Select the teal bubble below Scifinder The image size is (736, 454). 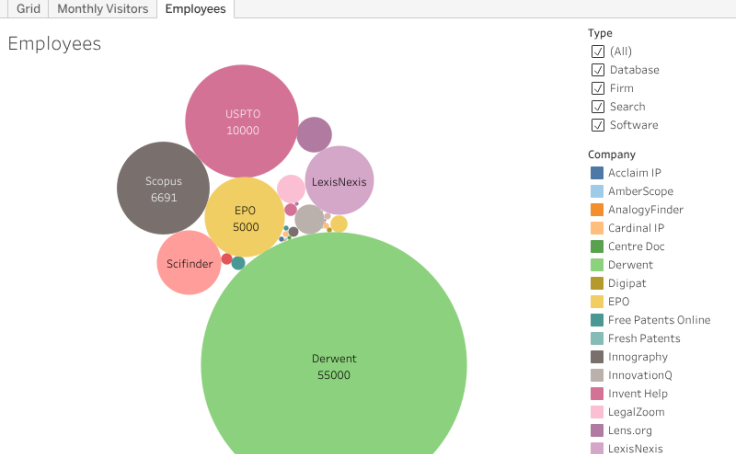point(238,263)
